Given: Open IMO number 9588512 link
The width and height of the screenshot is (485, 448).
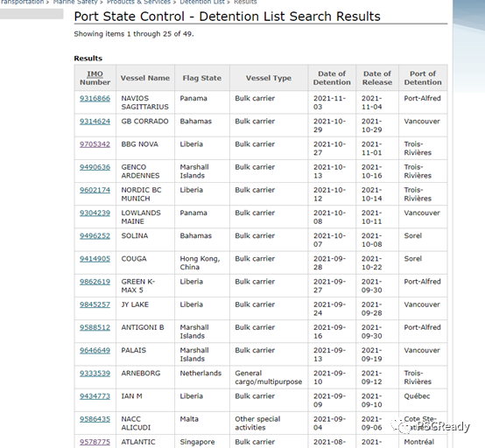Looking at the screenshot, I should (95, 327).
